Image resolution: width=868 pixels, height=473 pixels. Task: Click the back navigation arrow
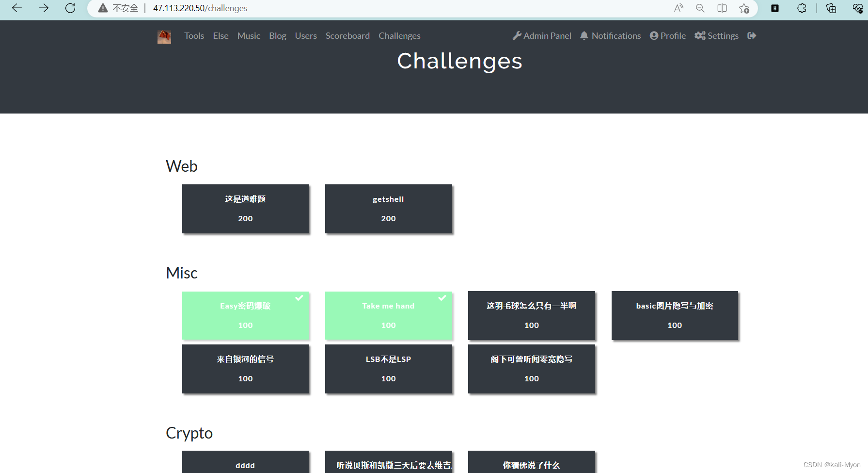pyautogui.click(x=16, y=8)
